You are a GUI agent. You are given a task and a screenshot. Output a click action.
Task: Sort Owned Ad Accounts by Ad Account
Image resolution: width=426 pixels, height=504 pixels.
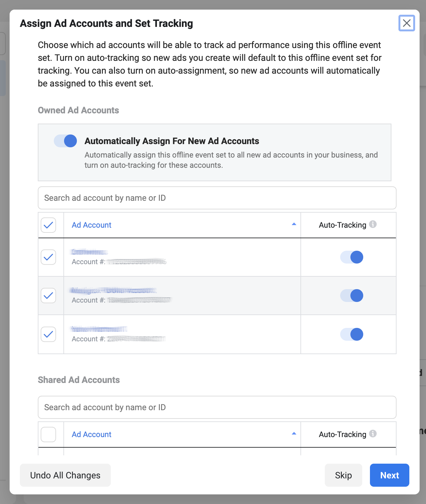pyautogui.click(x=91, y=225)
